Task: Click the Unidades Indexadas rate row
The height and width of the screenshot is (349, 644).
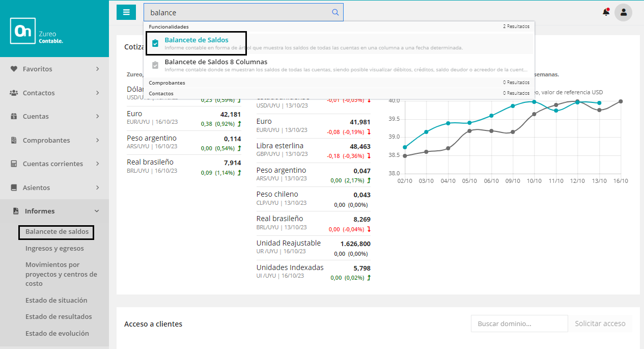Action: [314, 272]
